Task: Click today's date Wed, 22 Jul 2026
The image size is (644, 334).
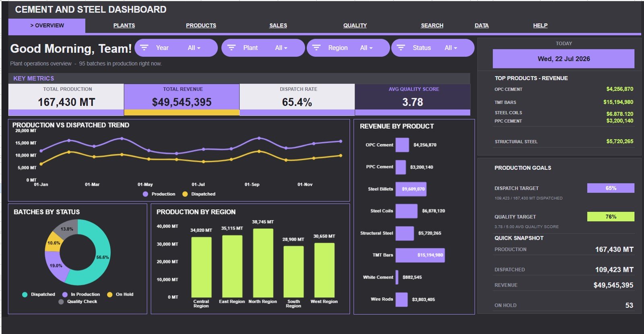Action: point(563,59)
